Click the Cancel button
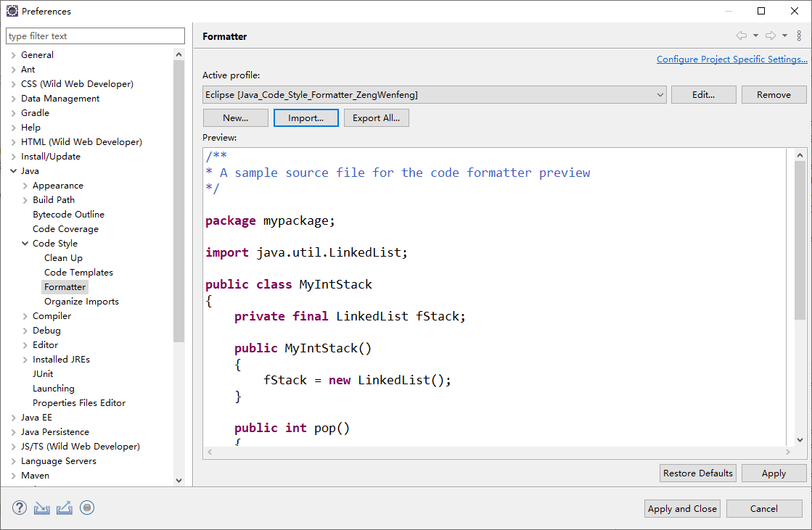The height and width of the screenshot is (530, 812). pyautogui.click(x=764, y=509)
